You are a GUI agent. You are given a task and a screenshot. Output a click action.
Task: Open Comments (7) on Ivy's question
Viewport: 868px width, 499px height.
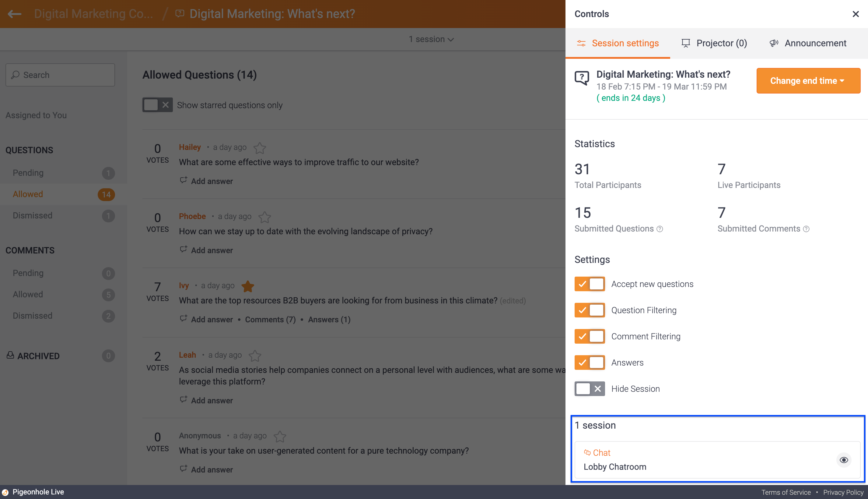point(270,319)
